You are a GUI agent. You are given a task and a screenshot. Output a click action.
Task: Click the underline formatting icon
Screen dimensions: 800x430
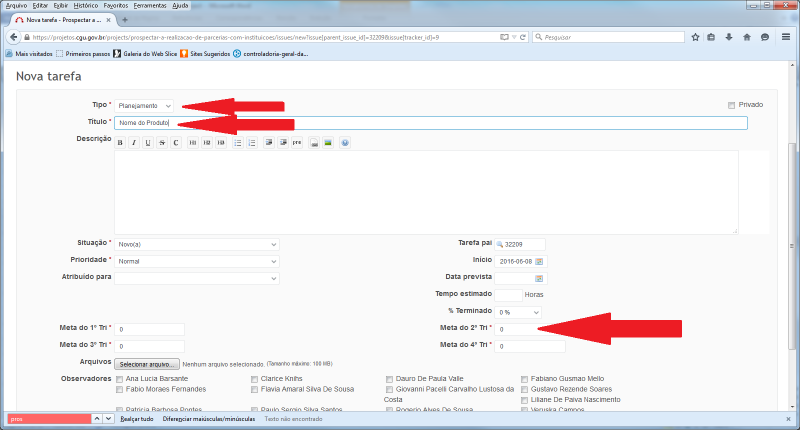click(x=148, y=143)
